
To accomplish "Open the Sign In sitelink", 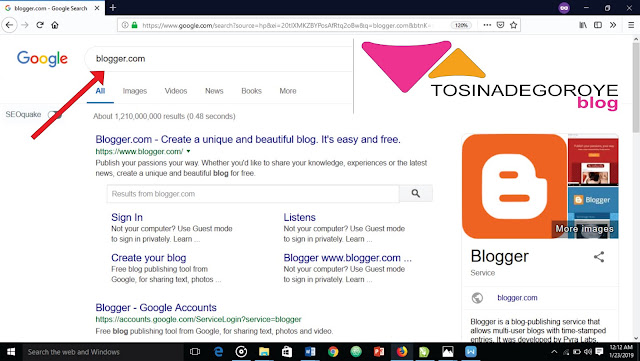I will 127,217.
